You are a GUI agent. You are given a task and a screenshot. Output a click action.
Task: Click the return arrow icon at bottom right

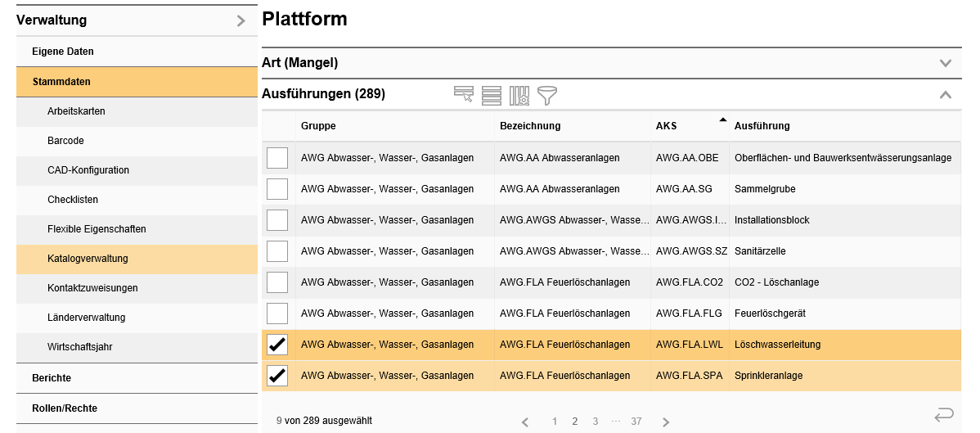[x=944, y=415]
